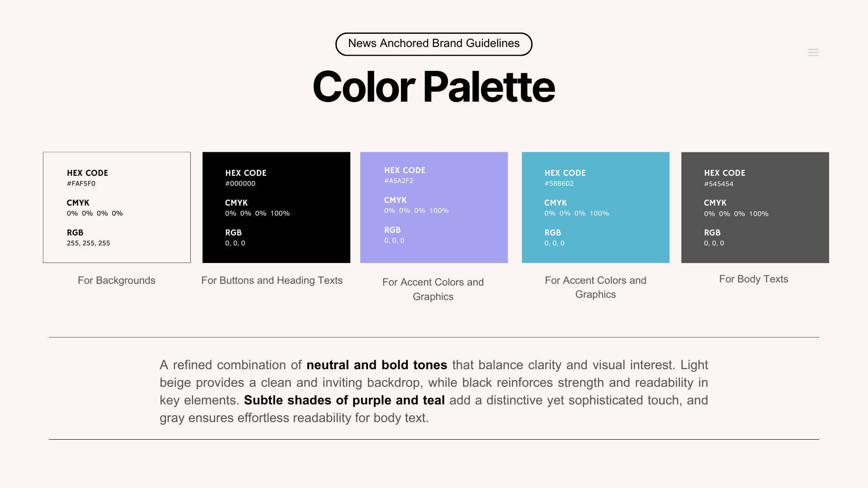The width and height of the screenshot is (868, 488).
Task: Select the purple #A5A2F2 color swatch
Action: 434,207
